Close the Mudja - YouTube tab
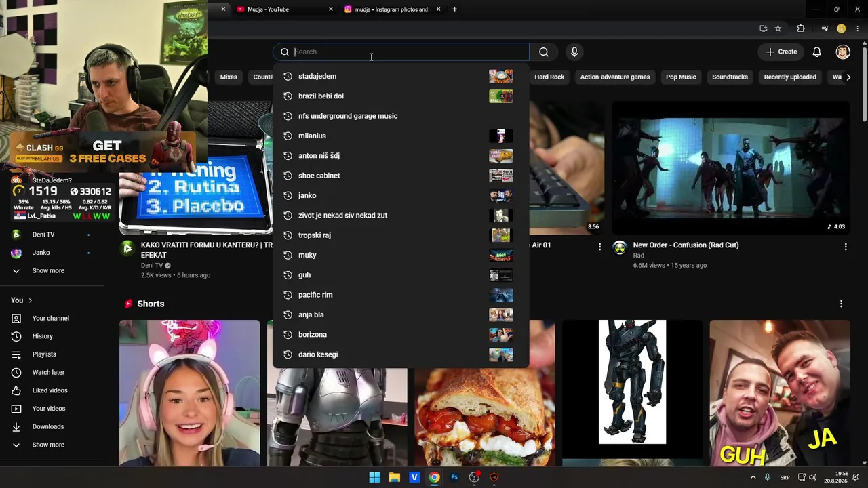The image size is (868, 488). click(331, 9)
